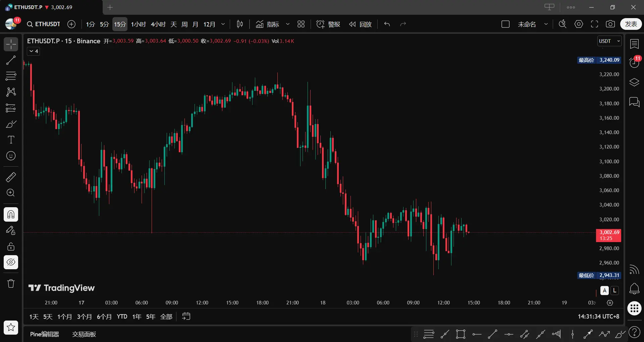This screenshot has width=644, height=342.
Task: Expand the indicator templates dropdown arrow
Action: pyautogui.click(x=287, y=24)
